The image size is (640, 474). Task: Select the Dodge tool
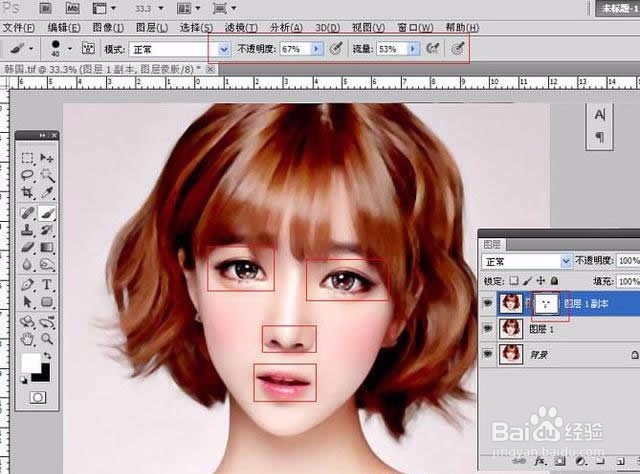coord(47,265)
